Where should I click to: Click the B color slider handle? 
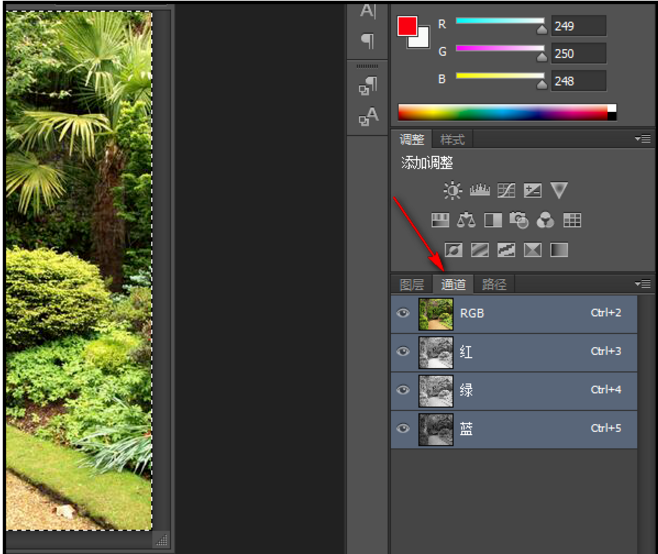[x=542, y=84]
